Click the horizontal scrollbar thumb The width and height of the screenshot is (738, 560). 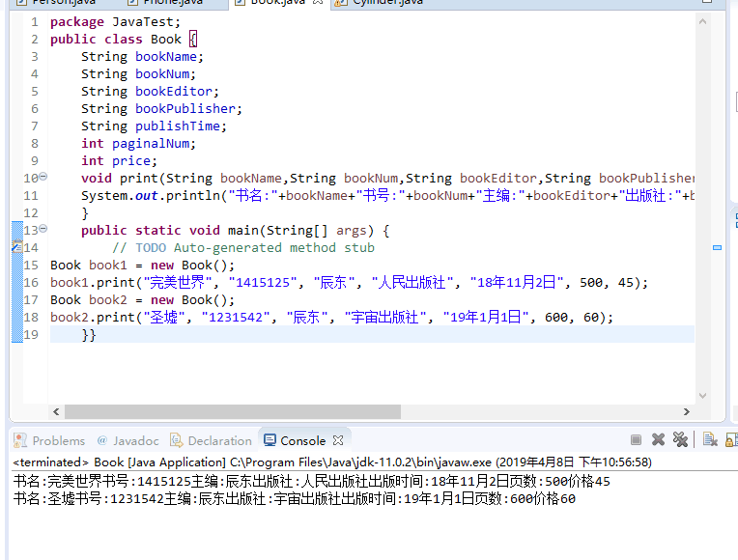coord(233,411)
